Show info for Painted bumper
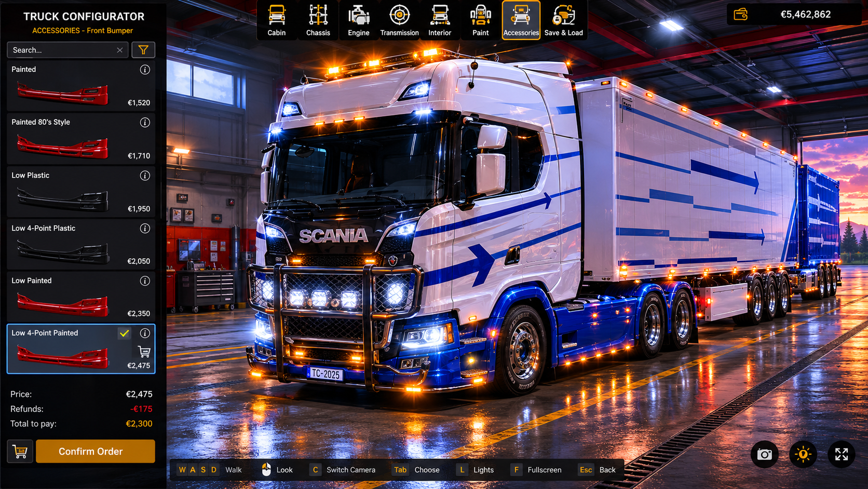This screenshot has height=489, width=868. (145, 70)
